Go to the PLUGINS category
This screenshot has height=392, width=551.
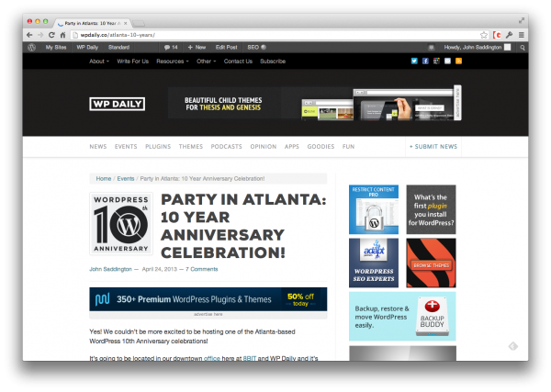[x=158, y=147]
